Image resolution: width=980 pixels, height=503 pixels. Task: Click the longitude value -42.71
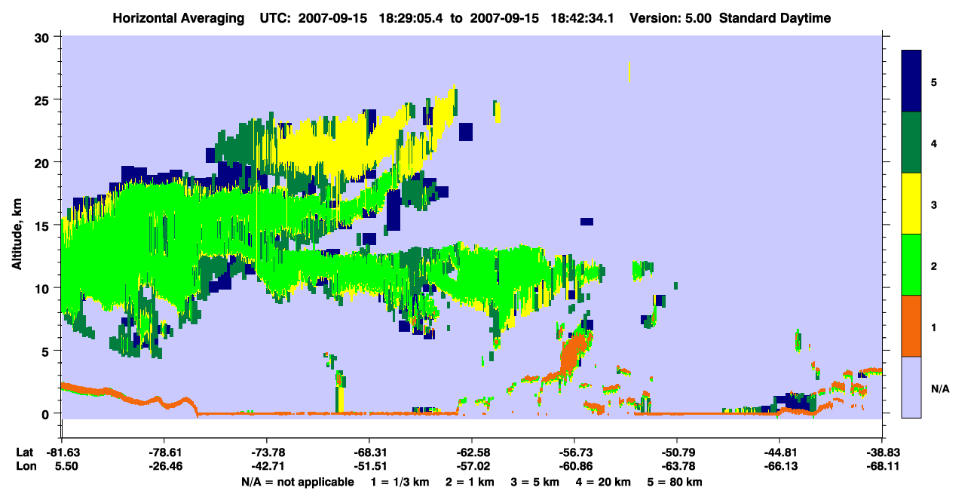click(266, 467)
